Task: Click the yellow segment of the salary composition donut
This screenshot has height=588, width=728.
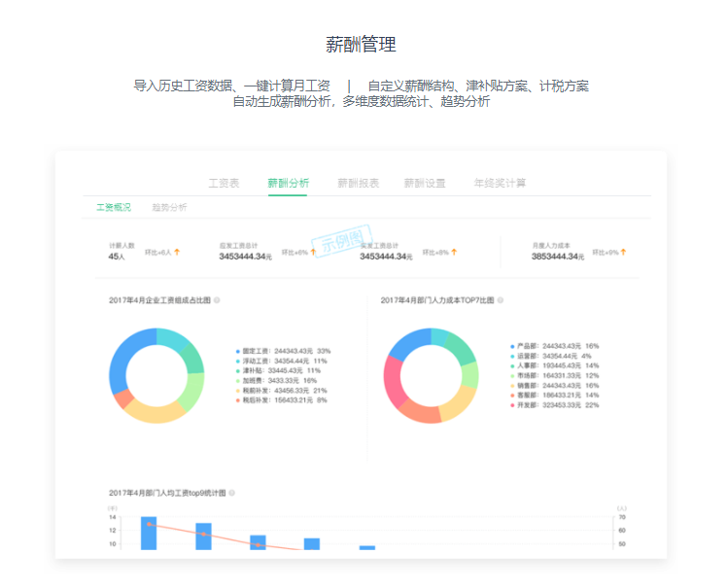Action: [156, 413]
